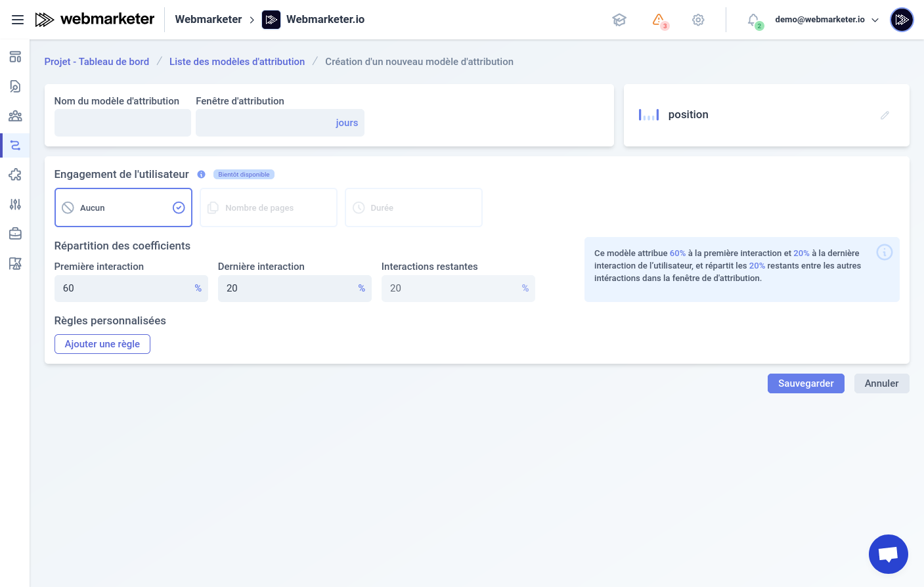Open the briefcase icon in sidebar
Image resolution: width=924 pixels, height=587 pixels.
15,234
